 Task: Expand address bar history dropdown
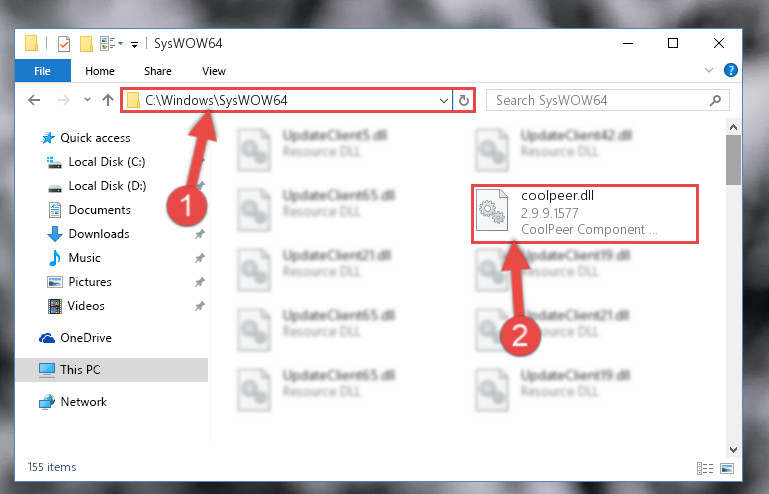[x=443, y=101]
